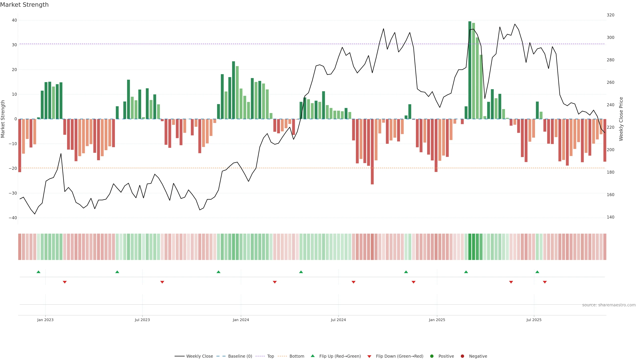
Task: Click the first green flip-up triangle marker
Action: click(x=38, y=272)
